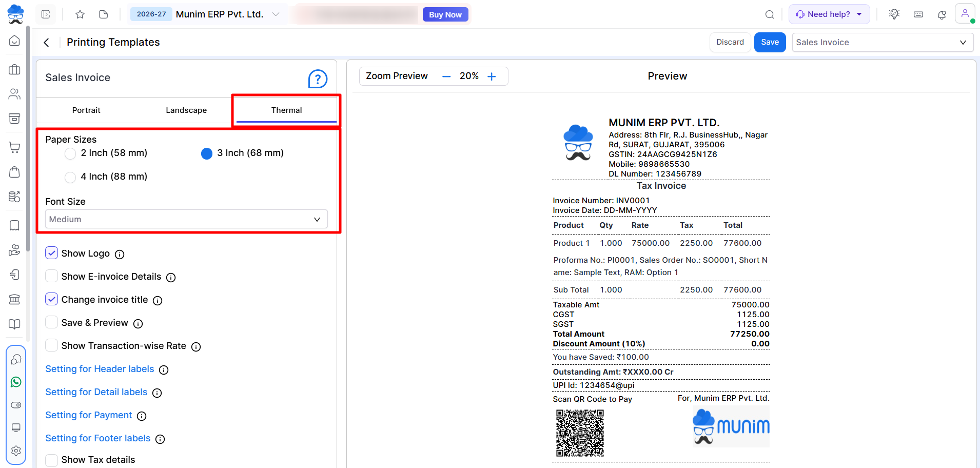
Task: Click the minus icon to decrease preview zoom
Action: (446, 76)
